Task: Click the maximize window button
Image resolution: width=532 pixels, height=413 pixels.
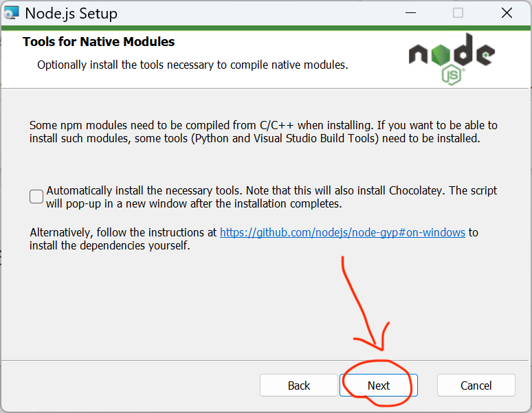Action: point(458,13)
